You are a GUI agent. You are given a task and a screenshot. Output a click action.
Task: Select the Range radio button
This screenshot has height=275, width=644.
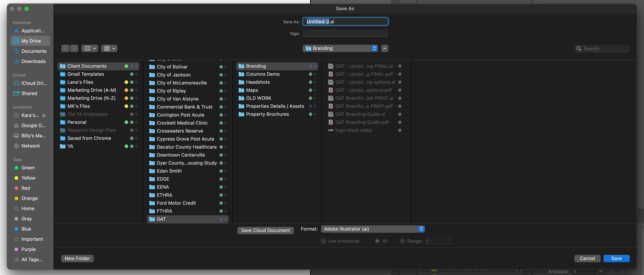(x=402, y=241)
